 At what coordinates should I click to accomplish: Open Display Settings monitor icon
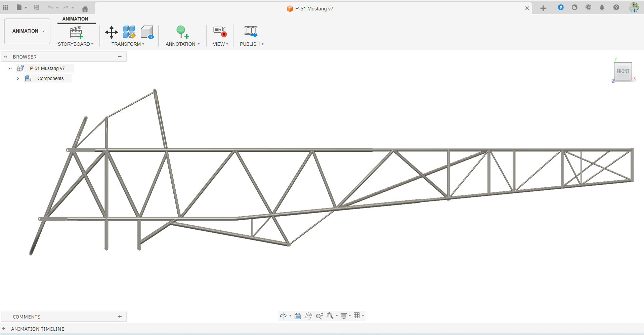pyautogui.click(x=344, y=315)
